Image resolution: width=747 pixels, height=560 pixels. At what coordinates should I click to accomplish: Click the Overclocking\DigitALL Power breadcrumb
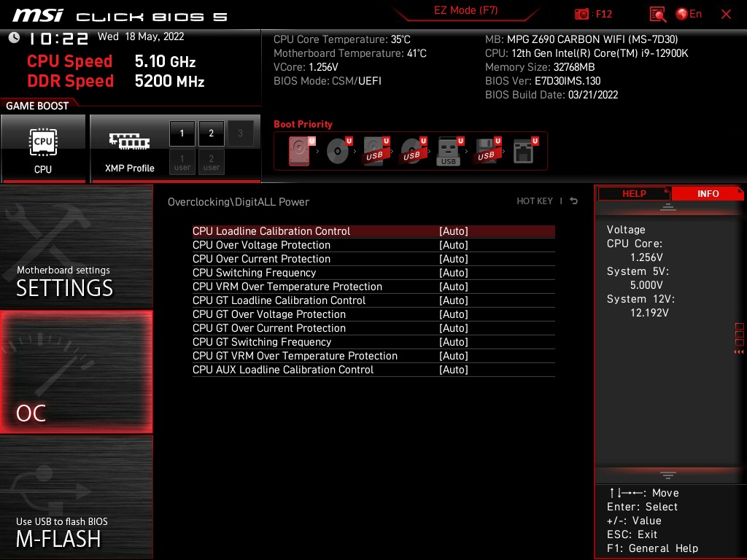pos(239,201)
